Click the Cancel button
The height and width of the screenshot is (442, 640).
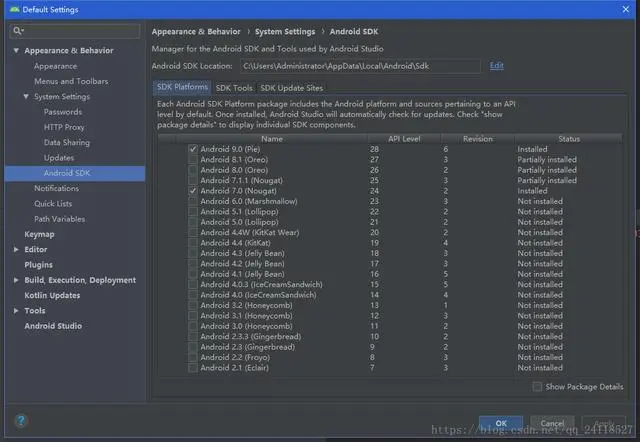(x=552, y=423)
